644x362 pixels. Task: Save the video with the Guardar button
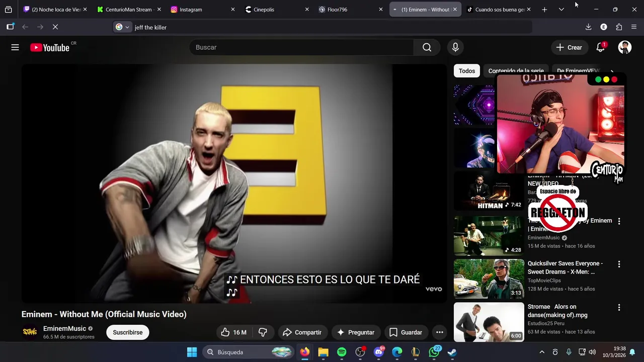point(406,332)
